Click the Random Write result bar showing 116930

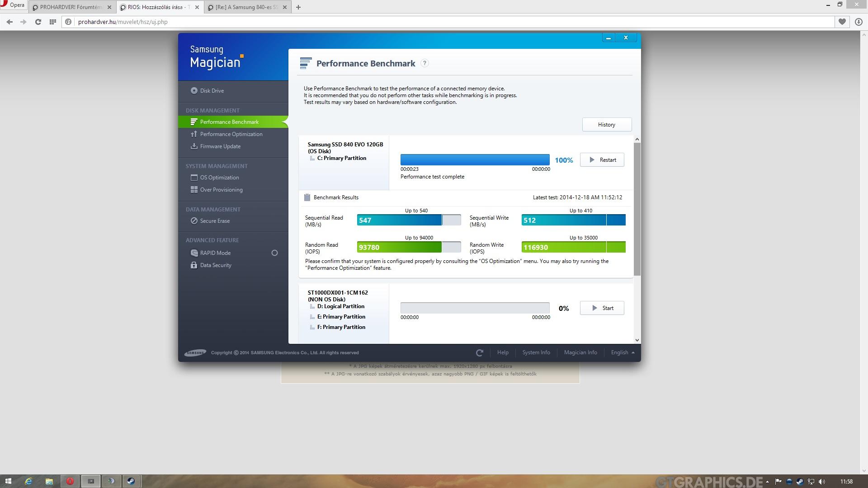point(573,247)
